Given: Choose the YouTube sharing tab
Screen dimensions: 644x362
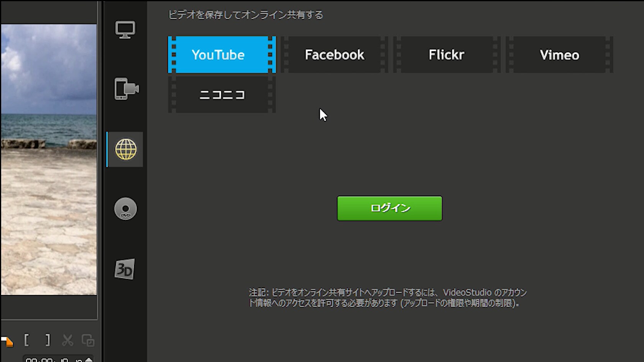Looking at the screenshot, I should click(222, 55).
